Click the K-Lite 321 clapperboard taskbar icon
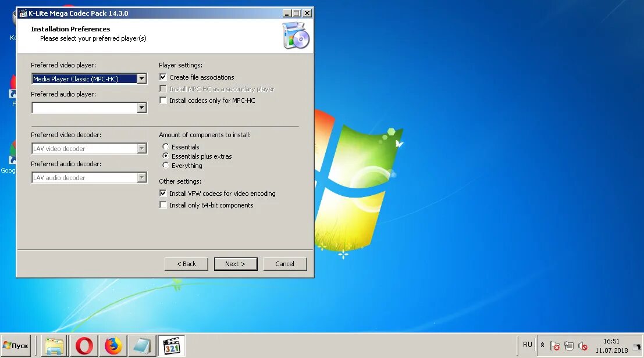The image size is (644, 358). [171, 346]
